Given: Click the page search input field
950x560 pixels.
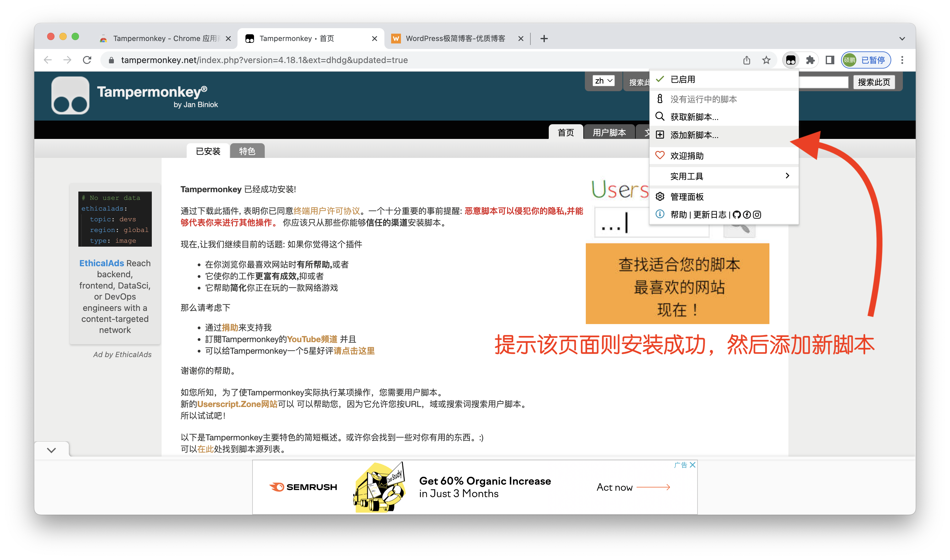Looking at the screenshot, I should (x=824, y=82).
